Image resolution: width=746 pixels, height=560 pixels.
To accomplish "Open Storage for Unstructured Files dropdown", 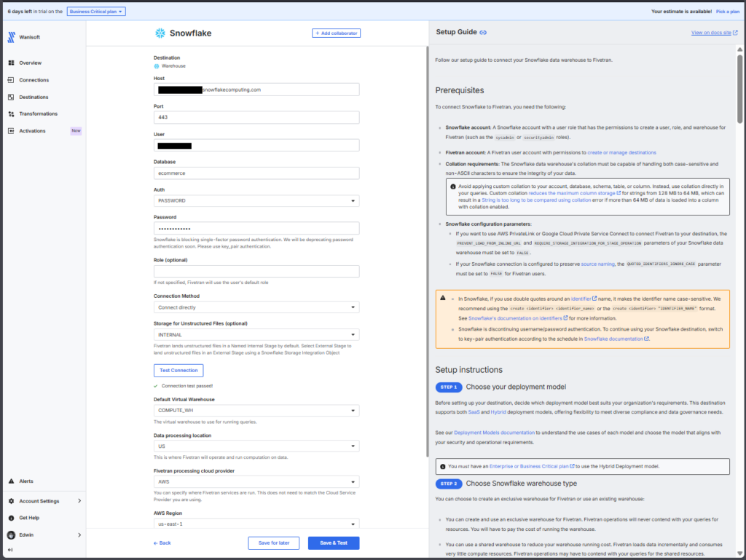I will pyautogui.click(x=256, y=335).
